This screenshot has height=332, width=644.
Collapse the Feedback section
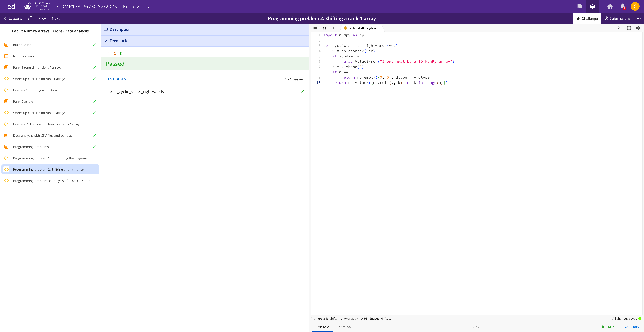(205, 41)
